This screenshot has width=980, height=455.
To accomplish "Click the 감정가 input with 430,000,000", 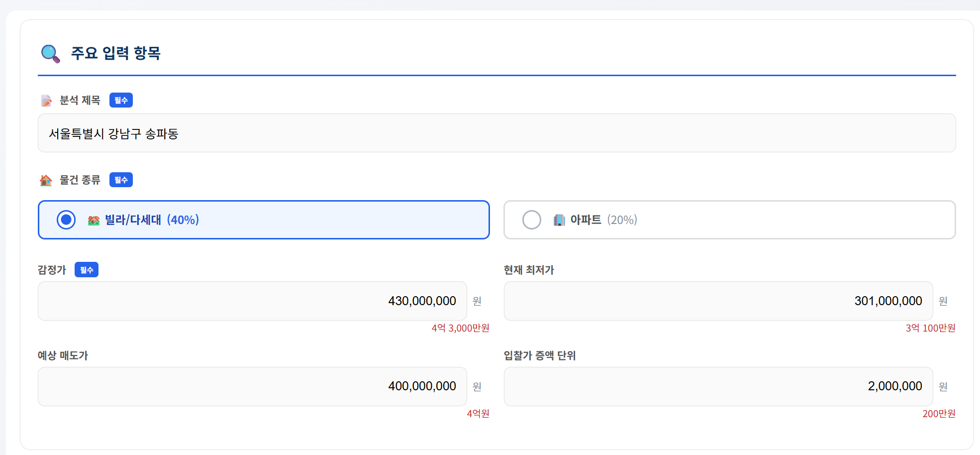I will tap(252, 301).
